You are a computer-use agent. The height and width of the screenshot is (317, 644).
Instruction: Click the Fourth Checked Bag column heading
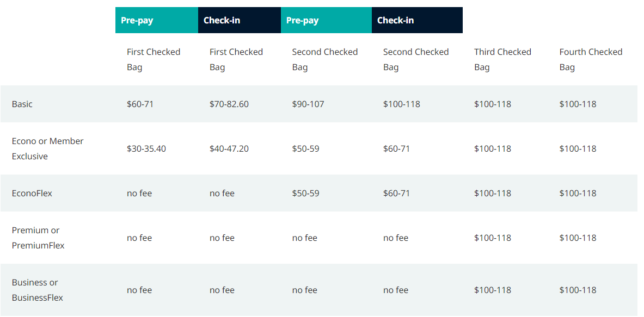click(x=591, y=59)
